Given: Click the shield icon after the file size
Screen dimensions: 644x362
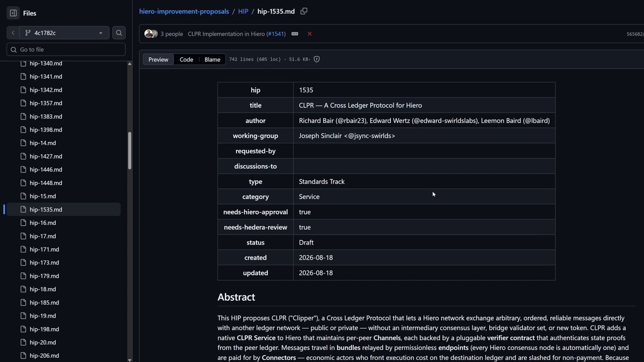Looking at the screenshot, I should 317,60.
